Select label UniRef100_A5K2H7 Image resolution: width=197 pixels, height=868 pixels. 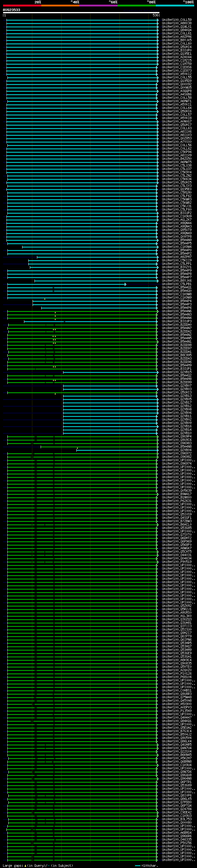click(176, 758)
